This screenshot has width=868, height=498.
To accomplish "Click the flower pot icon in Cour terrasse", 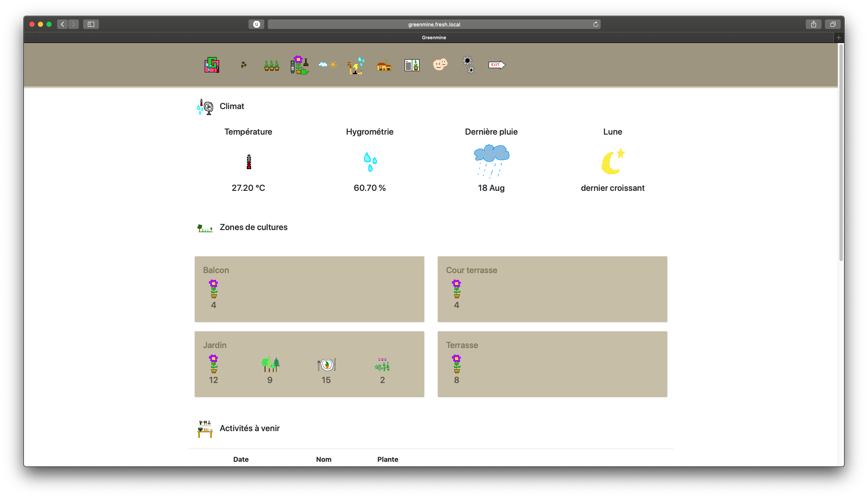I will coord(457,289).
